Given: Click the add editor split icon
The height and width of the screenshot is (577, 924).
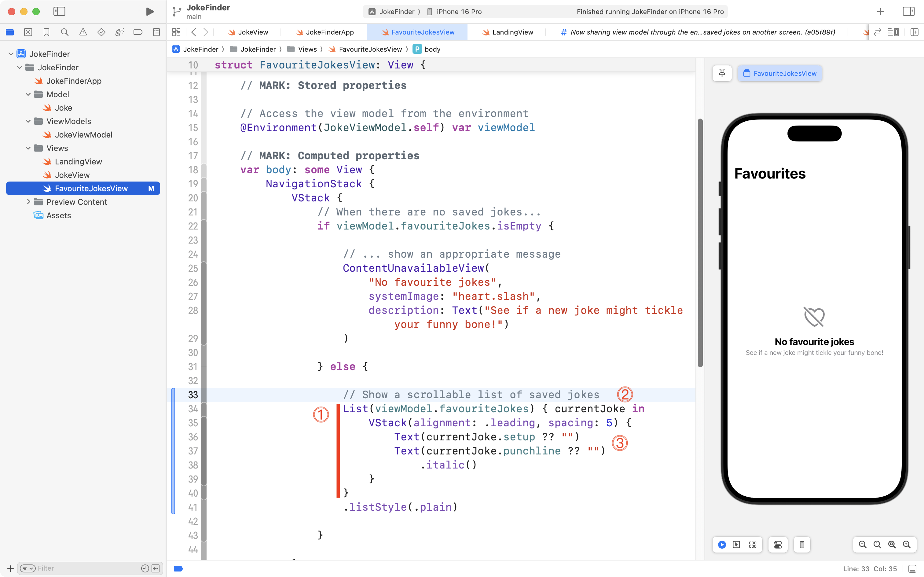Looking at the screenshot, I should (914, 32).
